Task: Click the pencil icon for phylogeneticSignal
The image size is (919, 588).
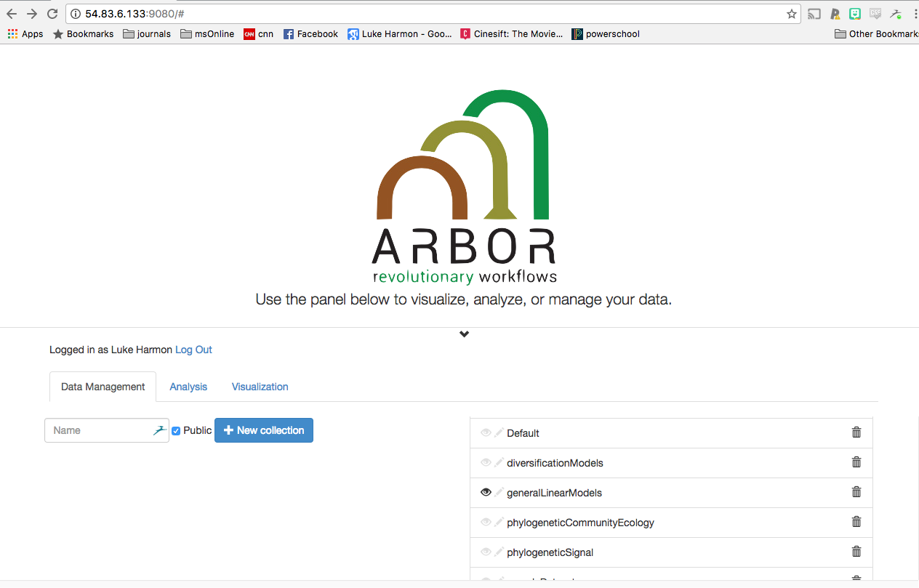Action: 499,552
